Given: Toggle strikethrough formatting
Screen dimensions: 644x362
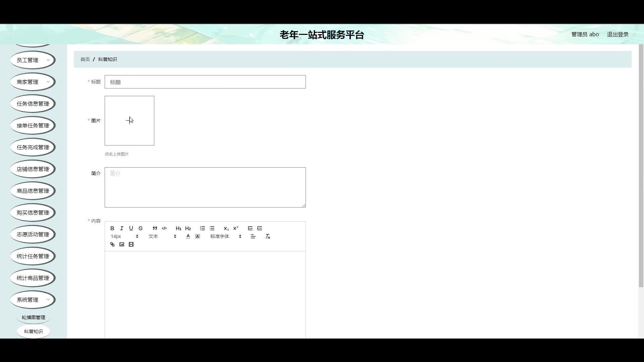Looking at the screenshot, I should coord(141,228).
